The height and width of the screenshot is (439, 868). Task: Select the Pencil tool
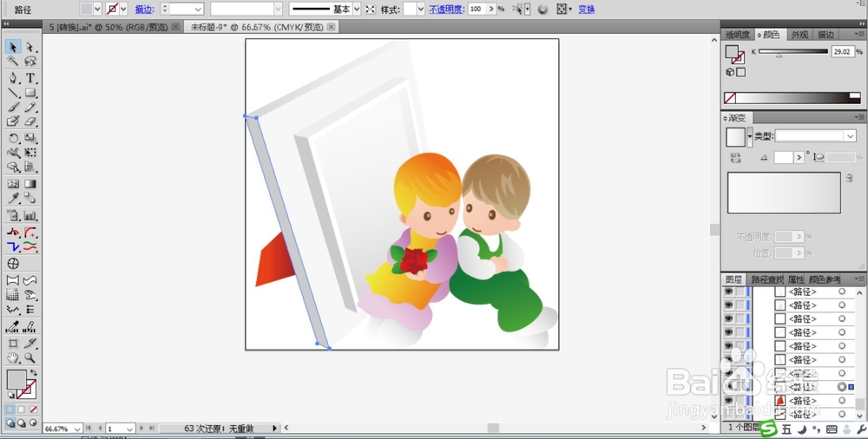[x=30, y=107]
